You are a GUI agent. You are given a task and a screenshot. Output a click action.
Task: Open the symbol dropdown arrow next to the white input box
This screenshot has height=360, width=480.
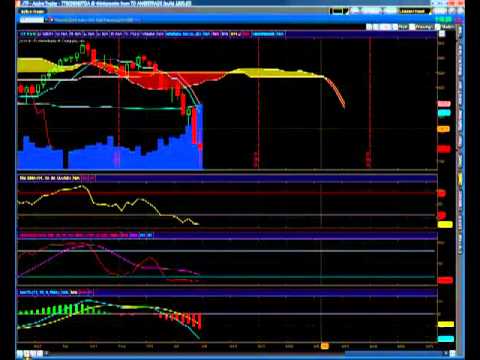click(x=51, y=20)
